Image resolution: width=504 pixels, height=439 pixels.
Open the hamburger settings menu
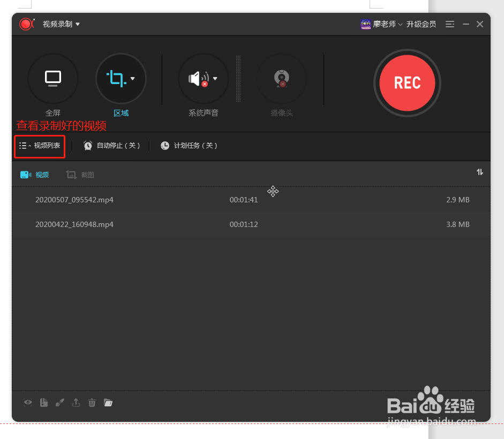click(x=450, y=24)
